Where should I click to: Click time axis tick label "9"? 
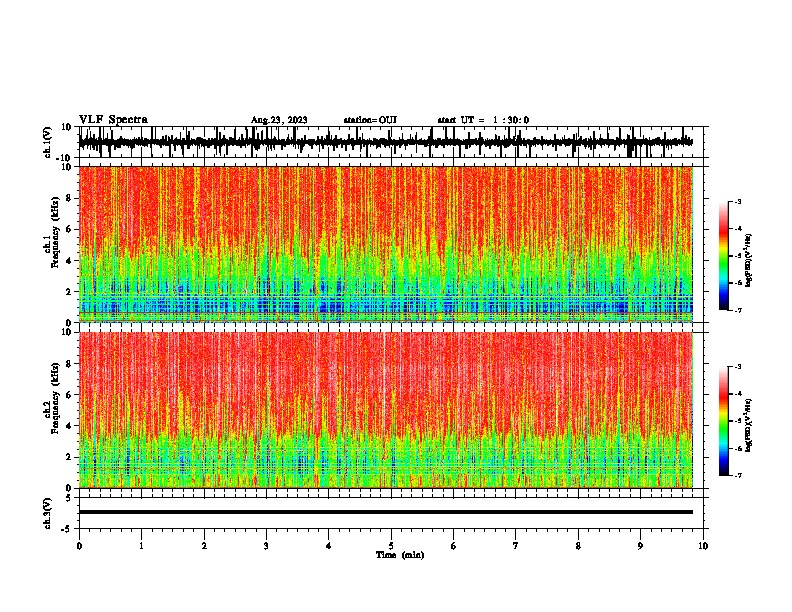[640, 546]
